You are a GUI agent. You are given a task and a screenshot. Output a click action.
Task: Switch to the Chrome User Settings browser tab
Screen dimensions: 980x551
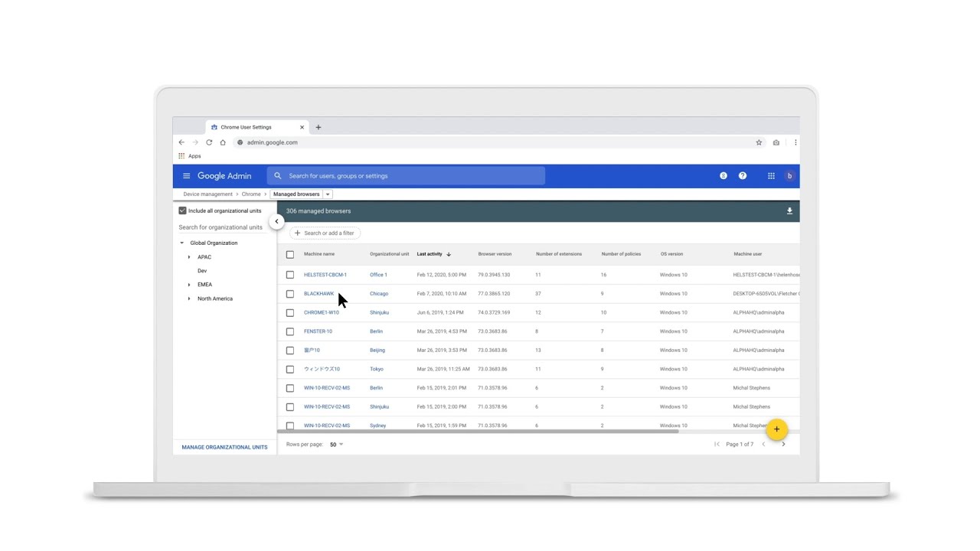(245, 127)
